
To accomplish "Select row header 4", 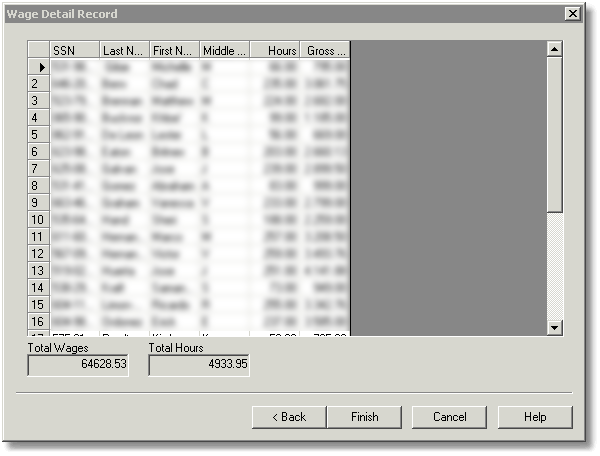I will point(39,118).
